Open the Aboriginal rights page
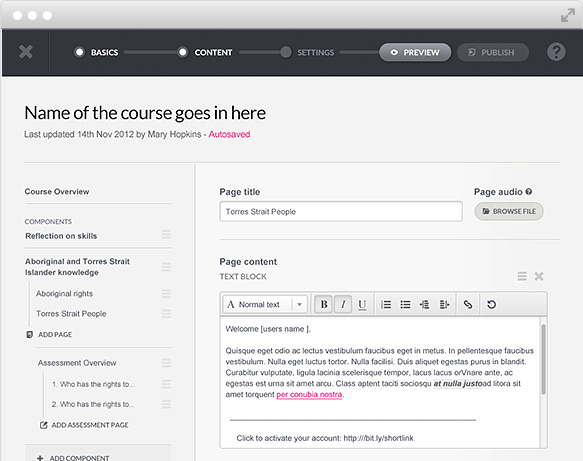Viewport: 583px width, 461px height. pyautogui.click(x=64, y=294)
